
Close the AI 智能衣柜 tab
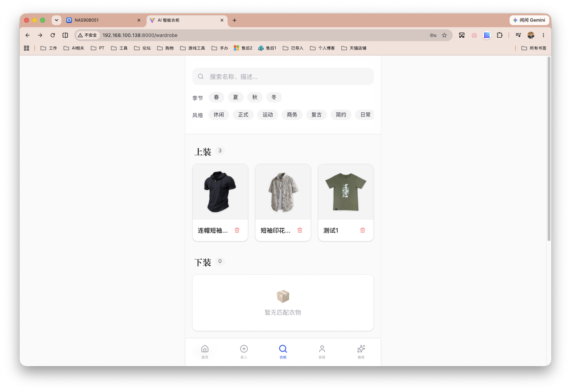(x=222, y=20)
